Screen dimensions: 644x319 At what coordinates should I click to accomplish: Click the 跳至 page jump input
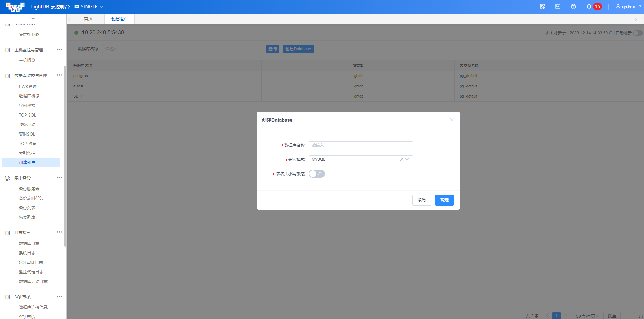tap(628, 316)
